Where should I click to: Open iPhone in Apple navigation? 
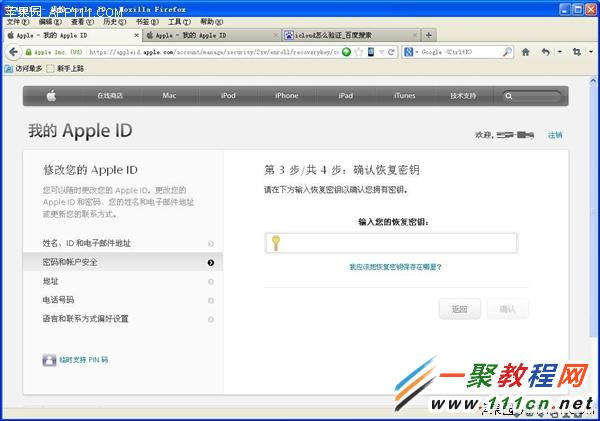point(287,95)
